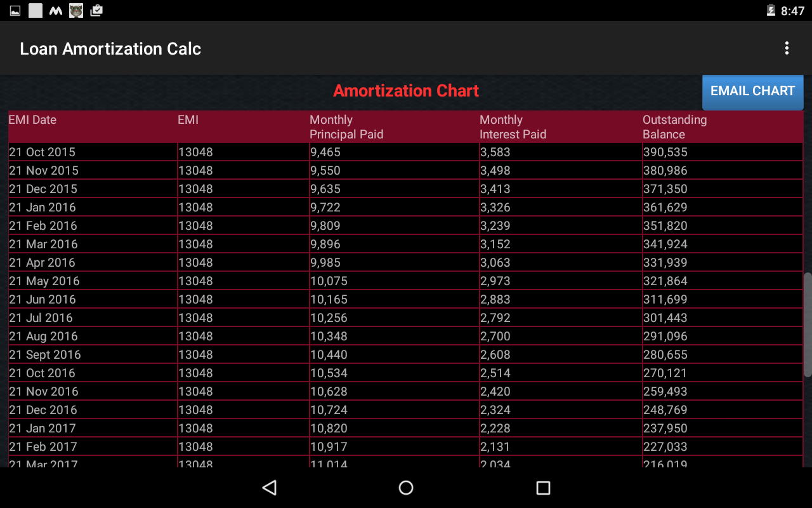This screenshot has height=508, width=812.
Task: Tap the white square notification icon
Action: coord(36,11)
